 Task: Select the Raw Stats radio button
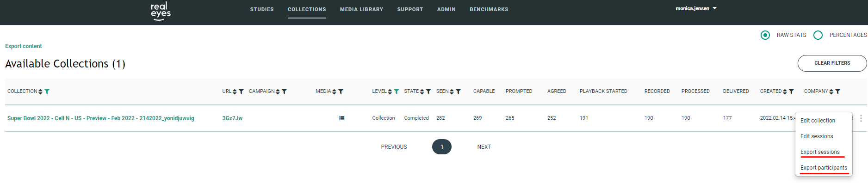(765, 35)
